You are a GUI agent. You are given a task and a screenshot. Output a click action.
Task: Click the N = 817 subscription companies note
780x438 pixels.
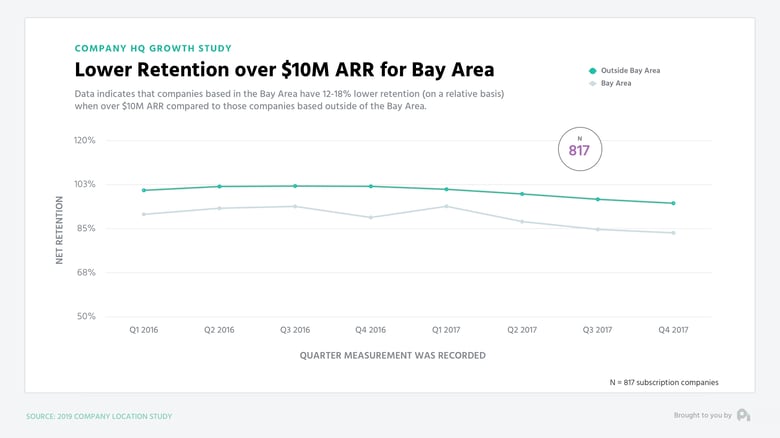coord(664,382)
